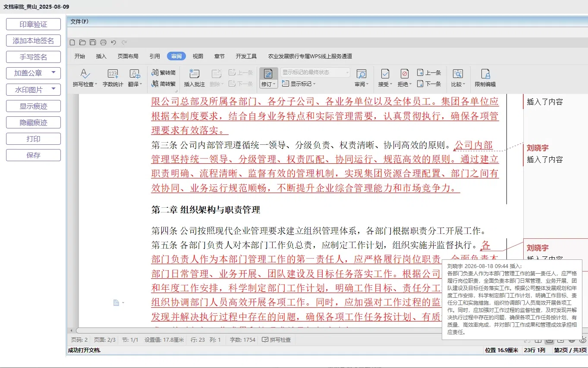The height and width of the screenshot is (368, 588).
Task: Open the 拼写检查 dropdown arrow
Action: (x=96, y=84)
